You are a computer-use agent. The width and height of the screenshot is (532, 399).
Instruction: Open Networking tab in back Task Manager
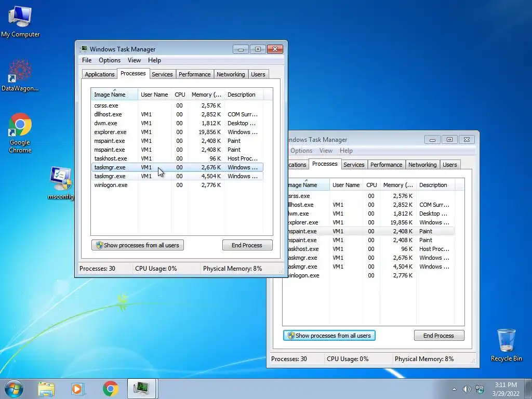(422, 165)
